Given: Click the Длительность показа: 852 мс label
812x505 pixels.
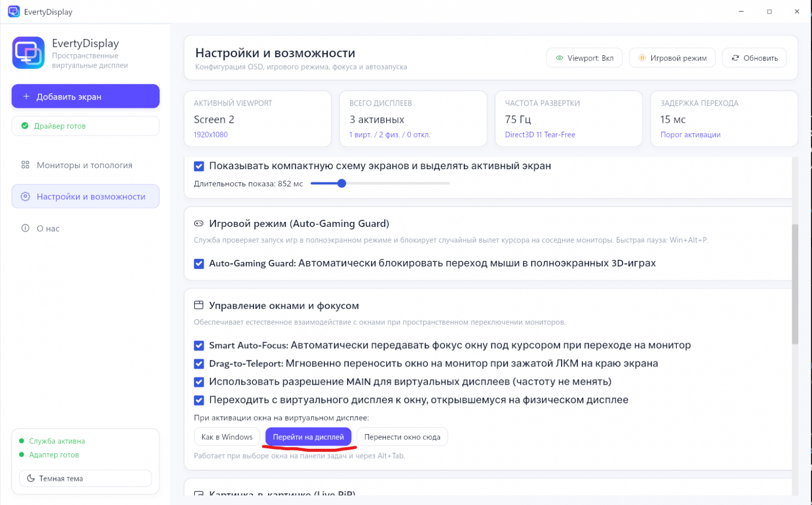Looking at the screenshot, I should click(x=248, y=184).
